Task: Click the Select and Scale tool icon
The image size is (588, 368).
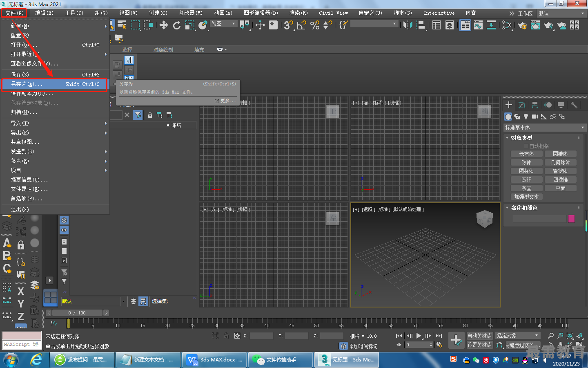Action: tap(189, 25)
